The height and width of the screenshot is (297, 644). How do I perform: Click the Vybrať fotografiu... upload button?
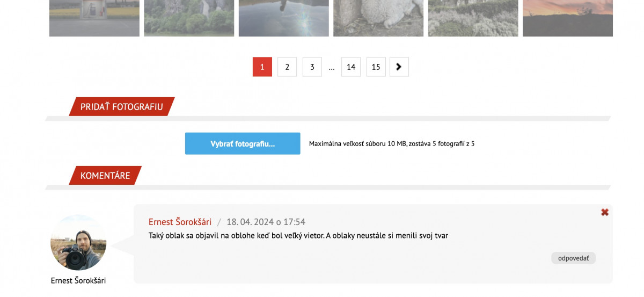(243, 144)
